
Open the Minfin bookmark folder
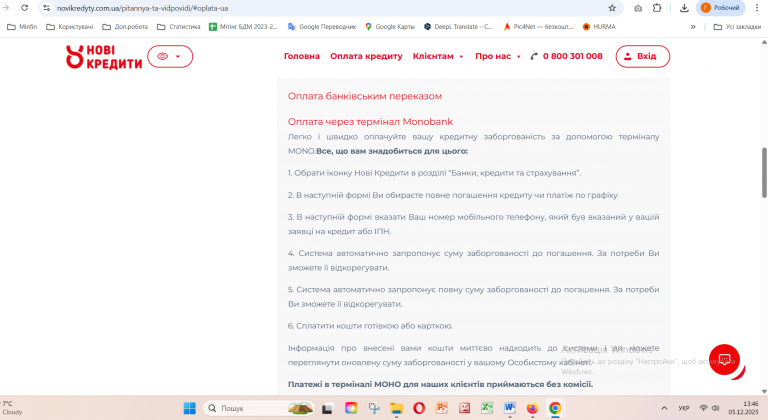click(x=22, y=27)
